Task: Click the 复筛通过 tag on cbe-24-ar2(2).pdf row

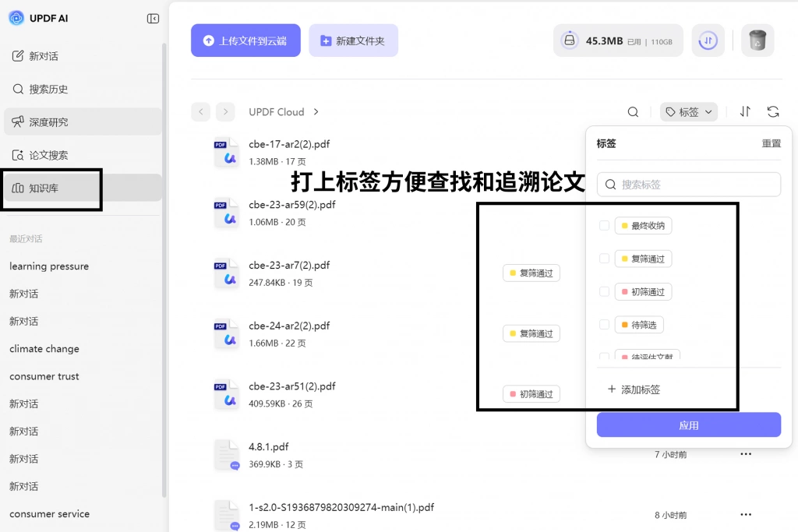Action: click(x=531, y=333)
